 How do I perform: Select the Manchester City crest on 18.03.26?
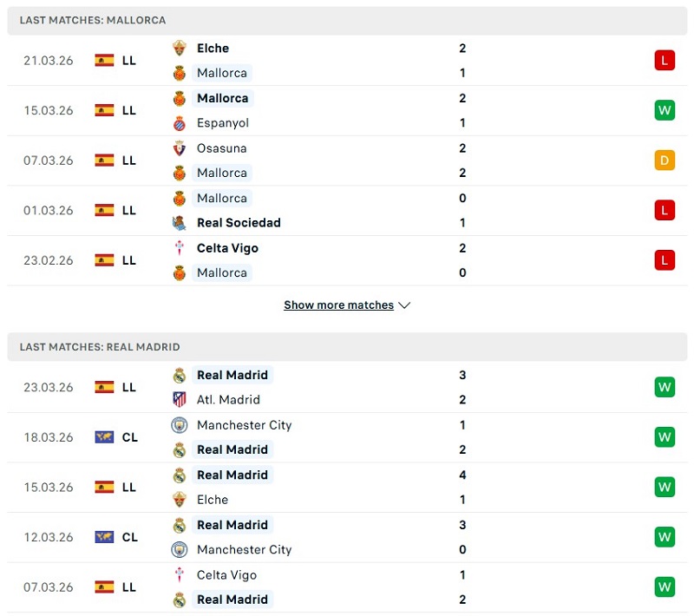coord(180,426)
